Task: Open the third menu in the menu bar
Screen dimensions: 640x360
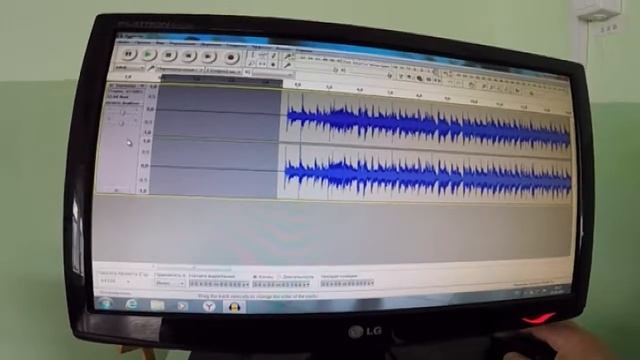Action: tap(161, 42)
